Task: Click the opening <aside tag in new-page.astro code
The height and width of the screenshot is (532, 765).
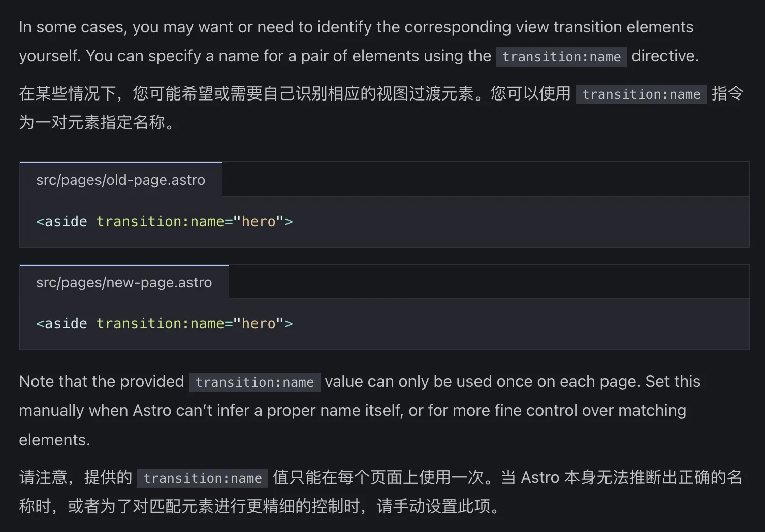Action: point(62,324)
